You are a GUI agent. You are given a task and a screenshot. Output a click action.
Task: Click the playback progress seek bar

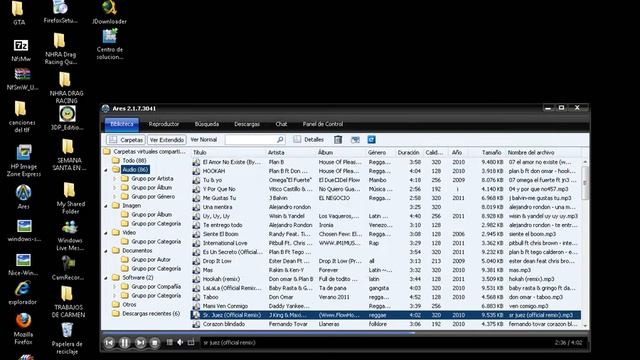(344, 333)
